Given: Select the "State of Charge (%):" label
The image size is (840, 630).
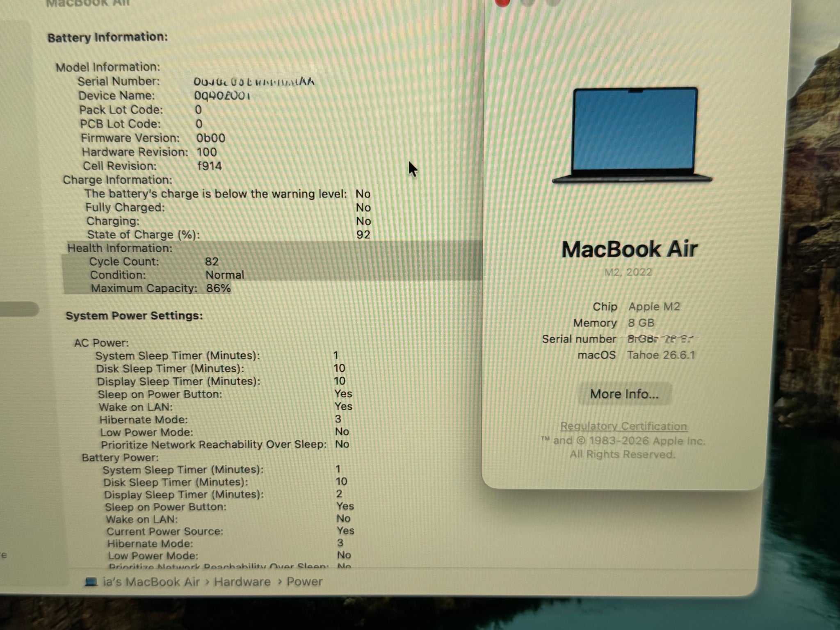Looking at the screenshot, I should pyautogui.click(x=144, y=235).
